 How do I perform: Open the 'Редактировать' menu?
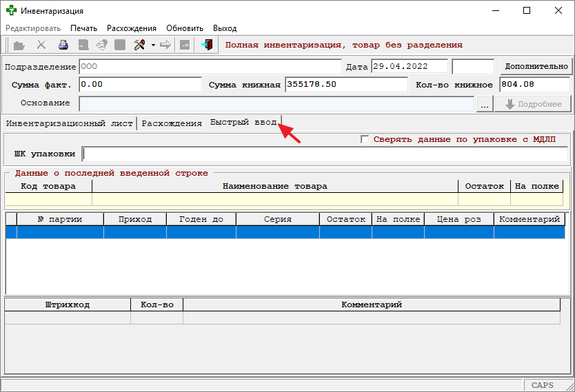[33, 28]
